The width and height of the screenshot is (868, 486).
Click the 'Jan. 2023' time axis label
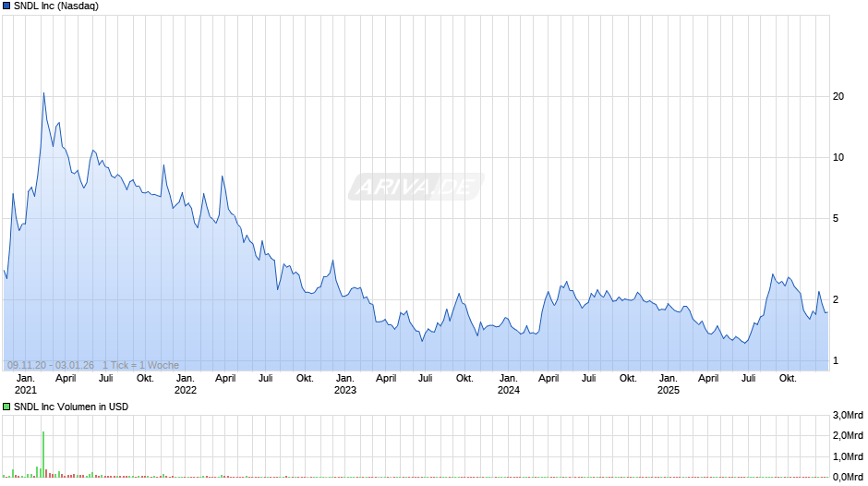pos(344,384)
